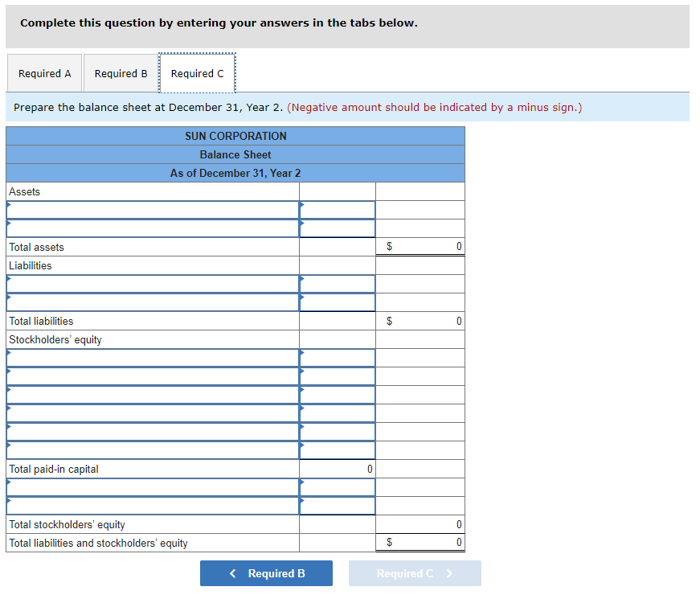Viewport: 700px width, 599px height.
Task: Click amount field above Total stockholders' equity
Action: pos(338,506)
